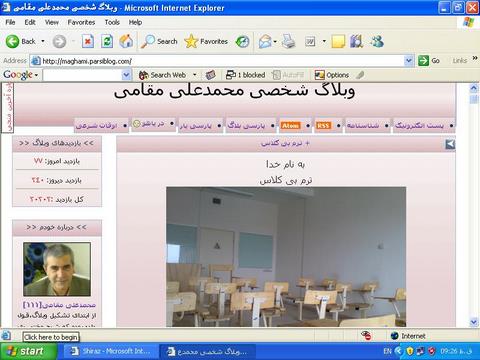Open the Back button history dropdown

pyautogui.click(x=43, y=41)
